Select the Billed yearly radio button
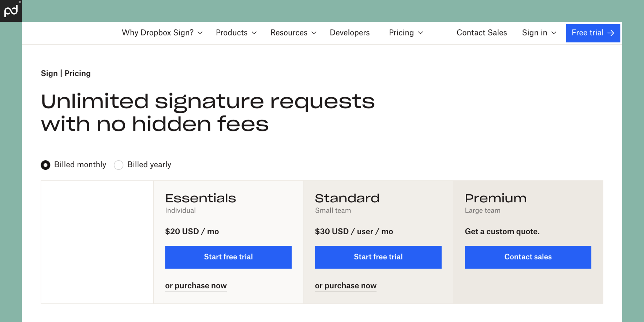Image resolution: width=644 pixels, height=322 pixels. pos(119,165)
